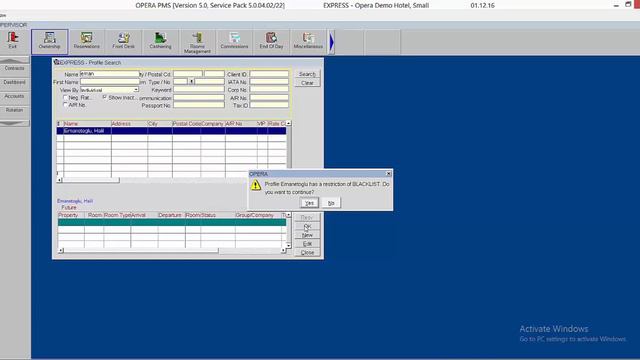Click the results grid horizontal scrollbar thumb
Screen dimensions: 640x360
tap(91, 180)
